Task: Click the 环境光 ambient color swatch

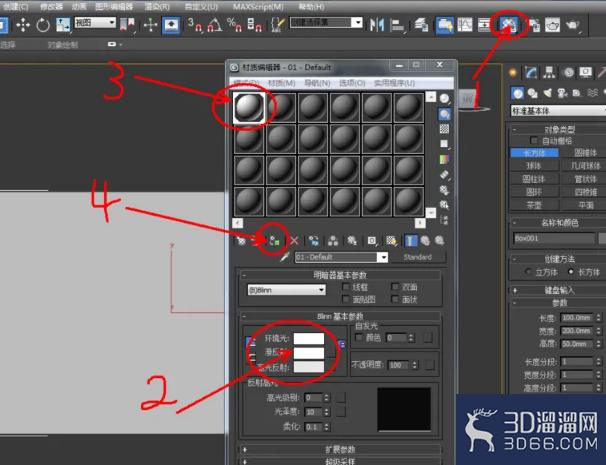Action: [x=309, y=338]
